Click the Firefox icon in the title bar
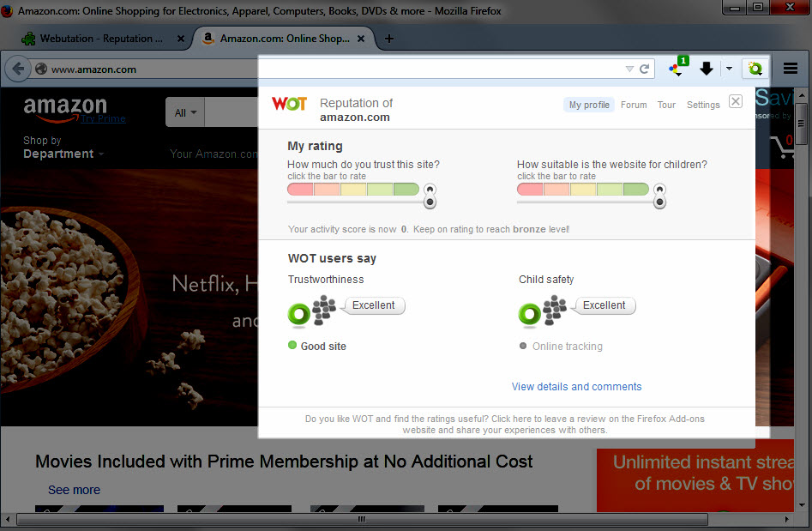Screen dimensions: 812x531 (7, 10)
